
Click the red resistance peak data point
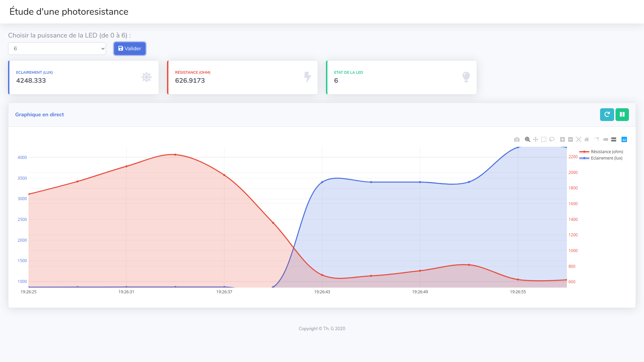[175, 155]
